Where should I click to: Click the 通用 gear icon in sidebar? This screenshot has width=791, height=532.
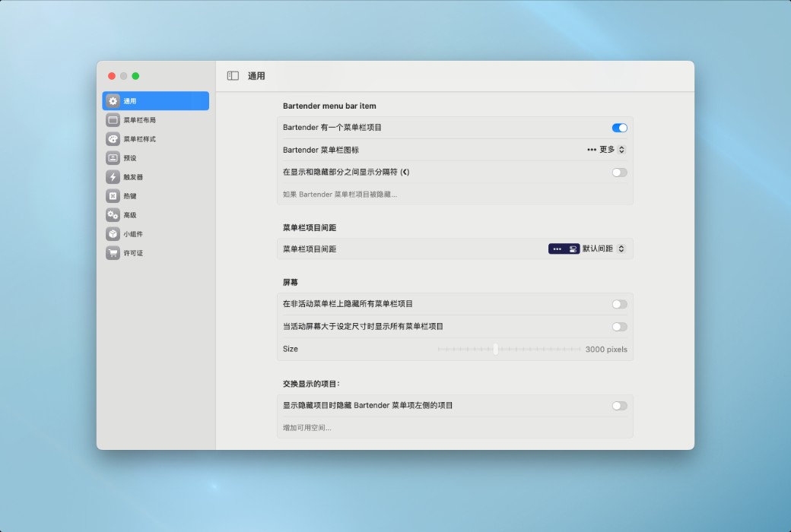[113, 101]
